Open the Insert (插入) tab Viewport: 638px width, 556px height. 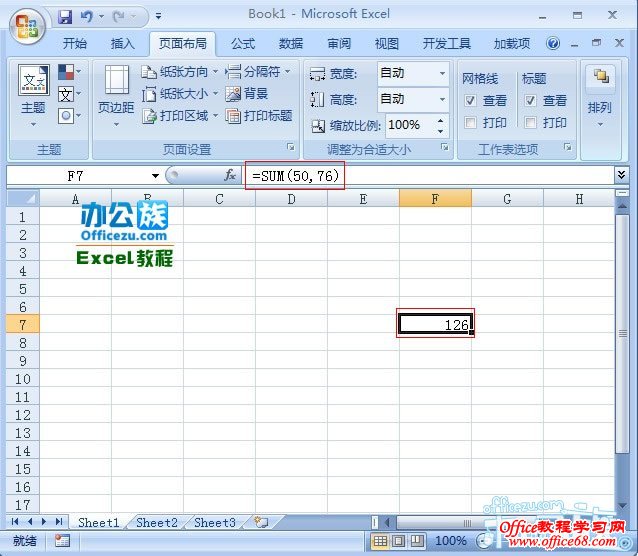(122, 44)
